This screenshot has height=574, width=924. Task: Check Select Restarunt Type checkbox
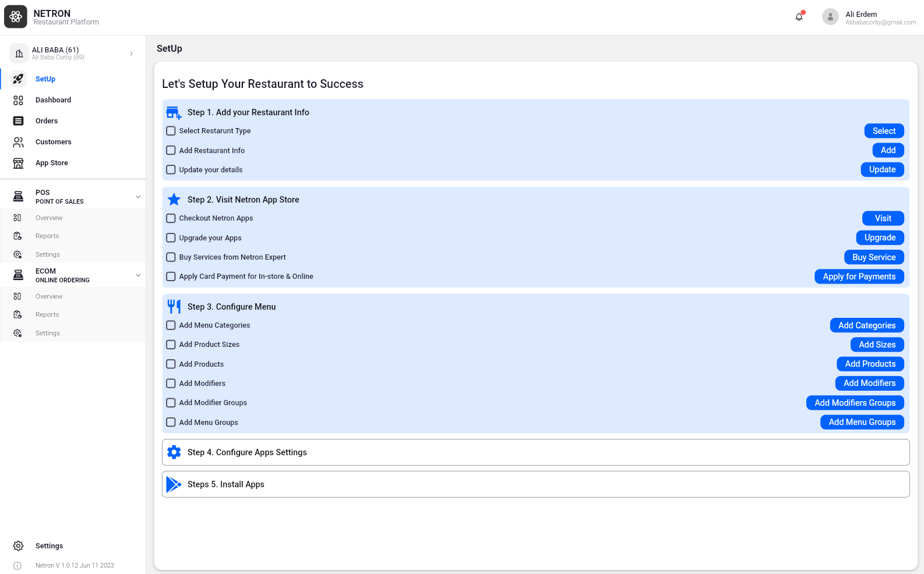(x=171, y=131)
